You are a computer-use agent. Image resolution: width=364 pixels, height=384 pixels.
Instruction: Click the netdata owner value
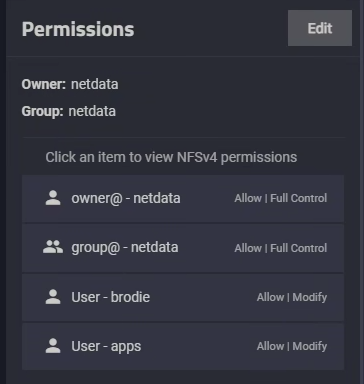click(x=95, y=84)
